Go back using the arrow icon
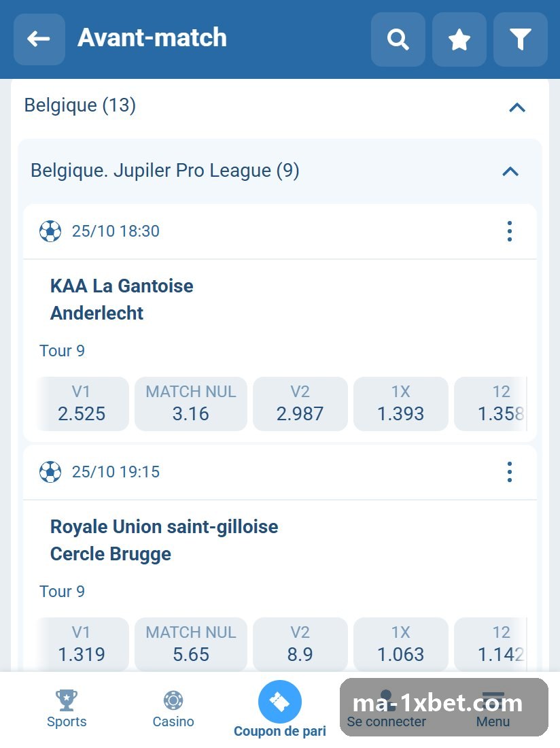The width and height of the screenshot is (560, 748). (39, 39)
